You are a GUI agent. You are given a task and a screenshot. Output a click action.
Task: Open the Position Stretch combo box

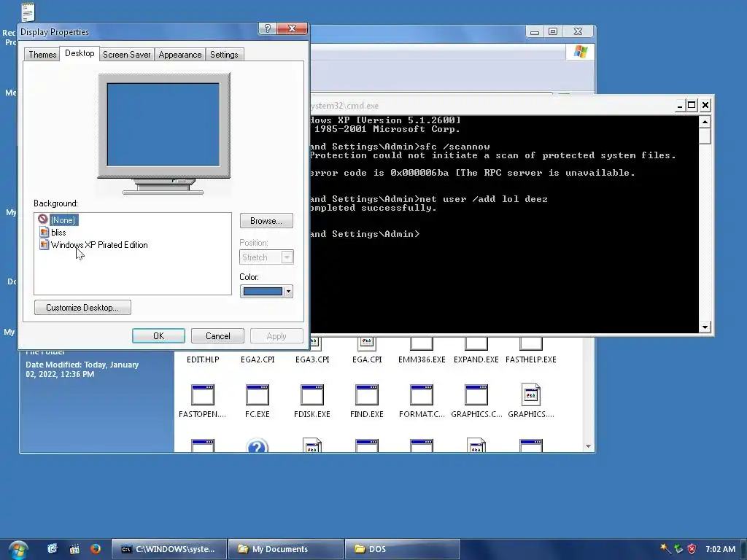266,257
